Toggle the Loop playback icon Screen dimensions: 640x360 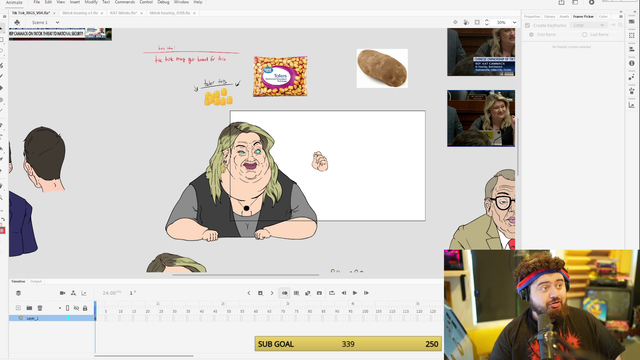point(332,293)
